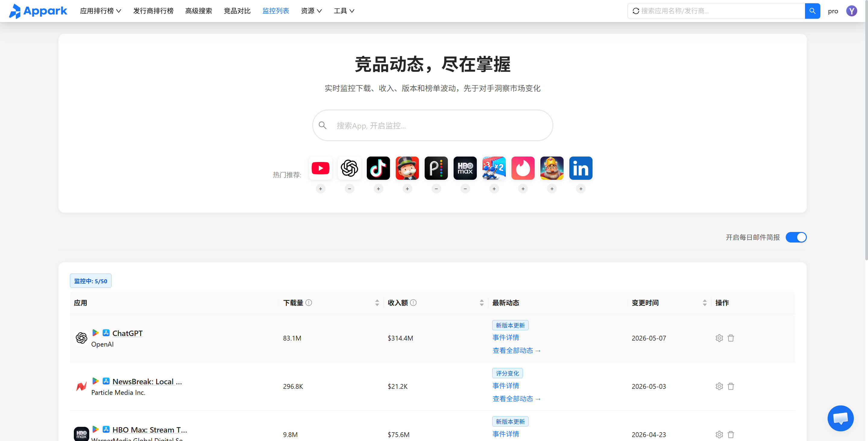Toggle the daily email digest switch

796,237
